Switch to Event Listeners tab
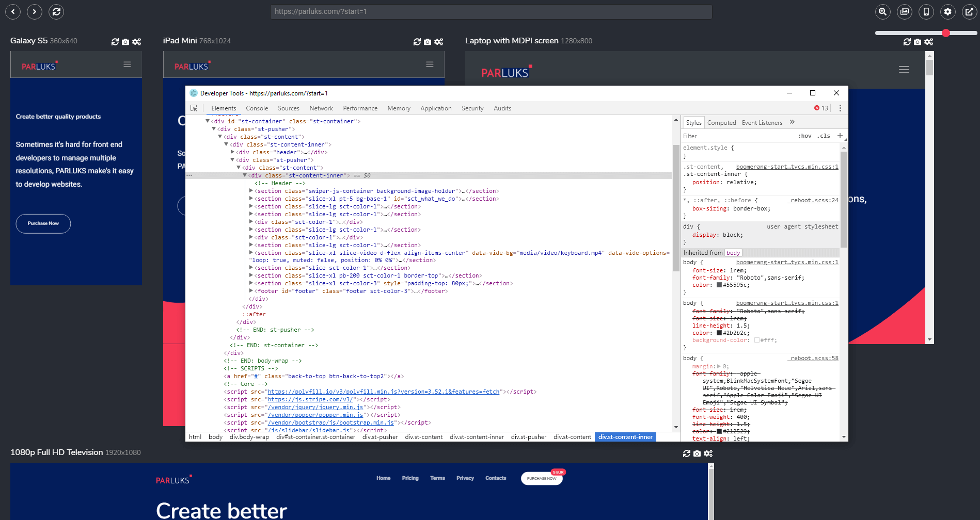The image size is (980, 520). [x=762, y=123]
